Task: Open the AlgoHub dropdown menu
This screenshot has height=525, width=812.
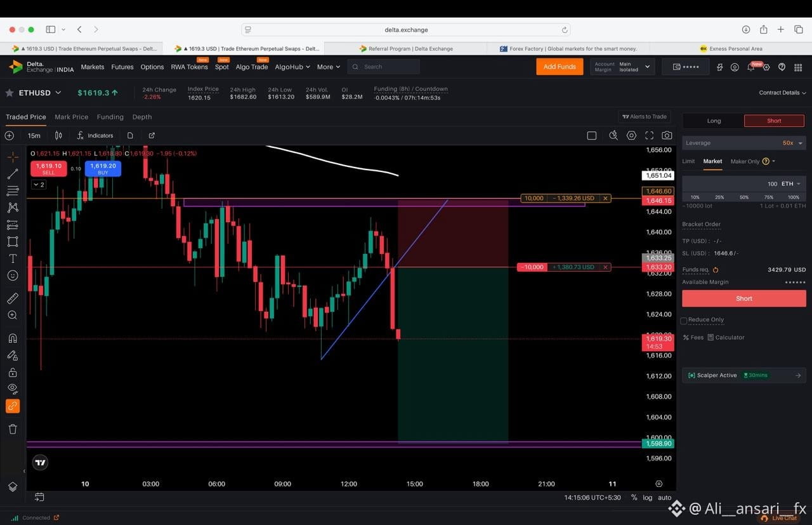Action: [292, 67]
